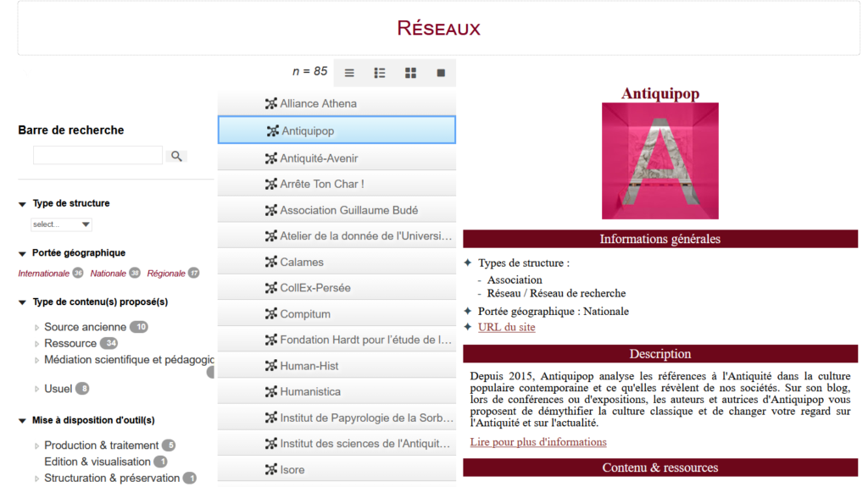Collapse Type de contenu(s) proposé(s) section
This screenshot has width=868, height=487.
[22, 302]
